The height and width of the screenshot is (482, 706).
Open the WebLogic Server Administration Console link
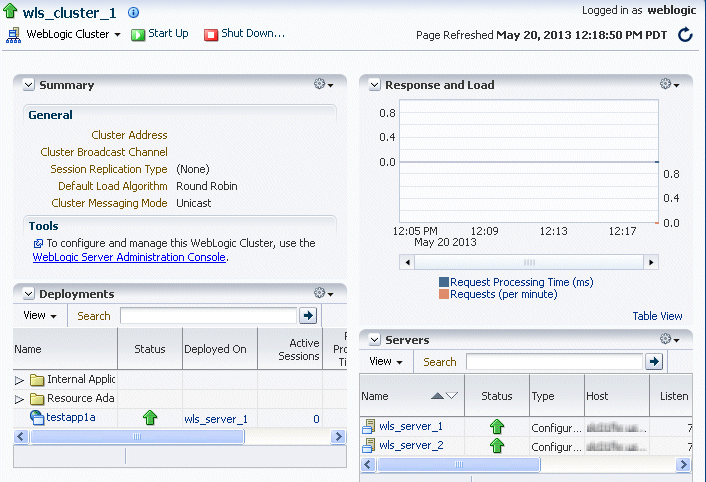click(x=129, y=257)
